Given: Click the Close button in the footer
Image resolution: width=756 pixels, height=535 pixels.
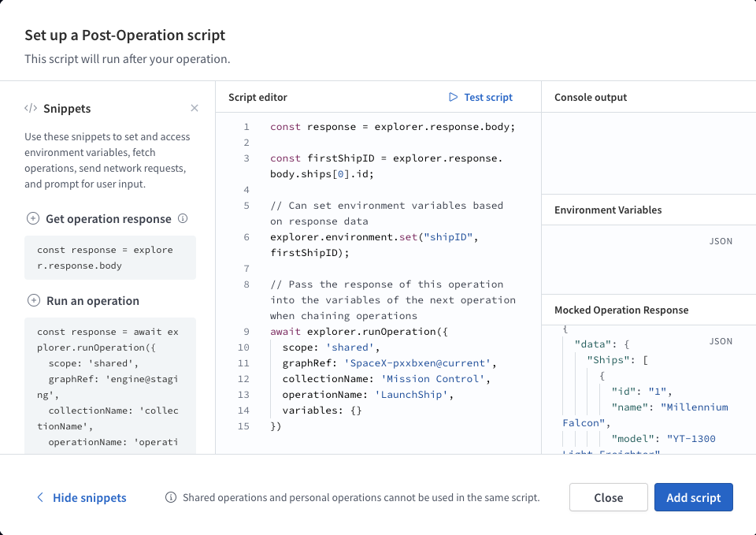Looking at the screenshot, I should coord(608,497).
